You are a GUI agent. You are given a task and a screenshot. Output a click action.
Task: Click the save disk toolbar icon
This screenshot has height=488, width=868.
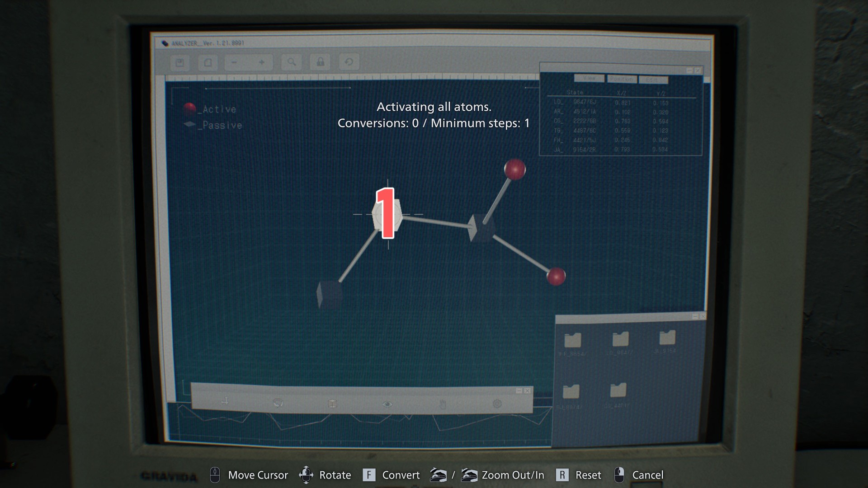[x=179, y=62]
